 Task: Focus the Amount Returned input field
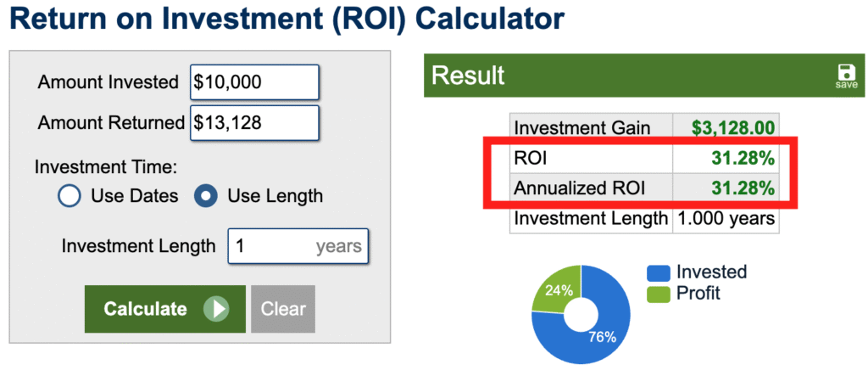(x=254, y=122)
